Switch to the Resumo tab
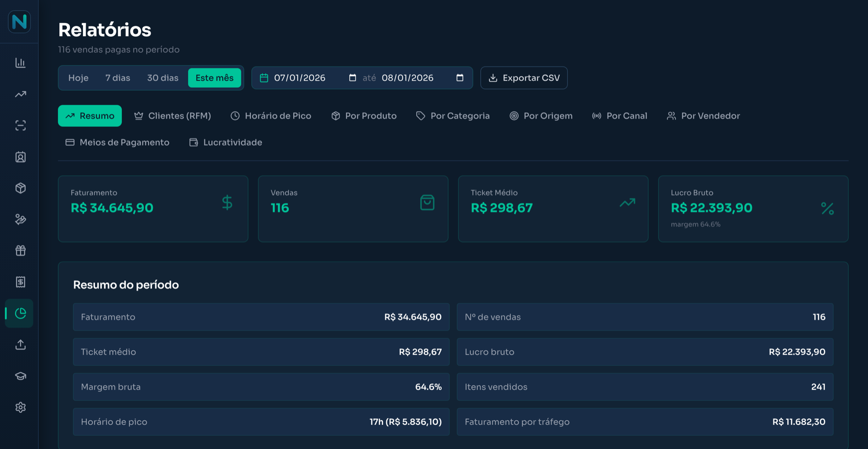868x449 pixels. [x=90, y=116]
